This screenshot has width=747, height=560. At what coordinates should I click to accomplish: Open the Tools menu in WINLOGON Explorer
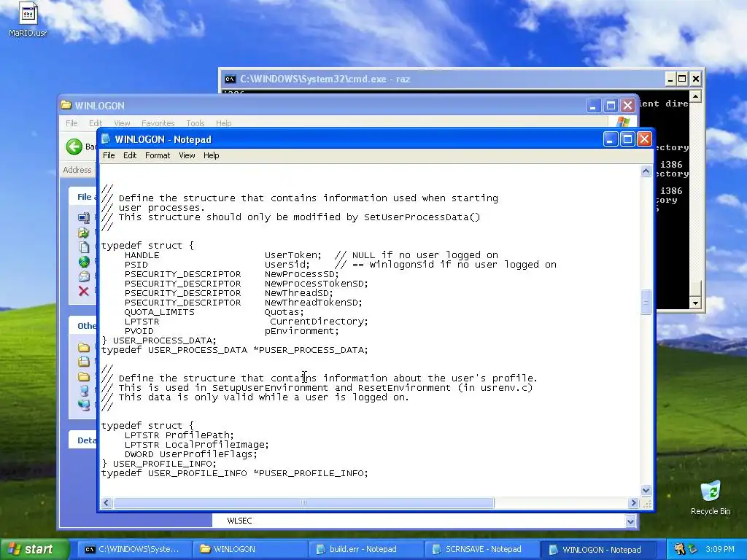click(x=196, y=122)
